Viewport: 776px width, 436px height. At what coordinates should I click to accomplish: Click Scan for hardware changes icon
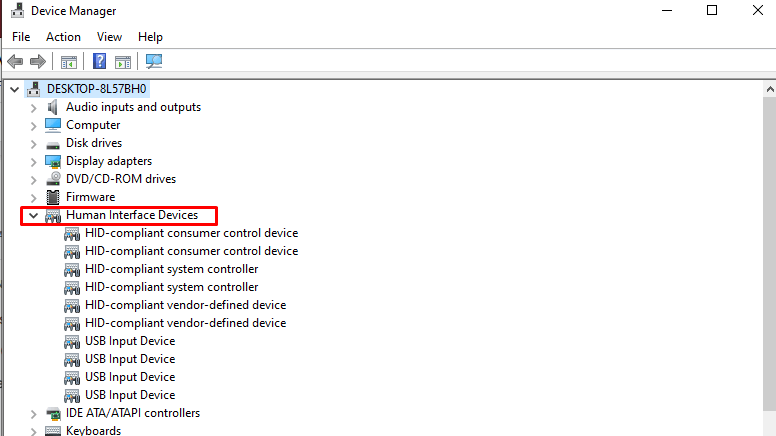[x=154, y=62]
